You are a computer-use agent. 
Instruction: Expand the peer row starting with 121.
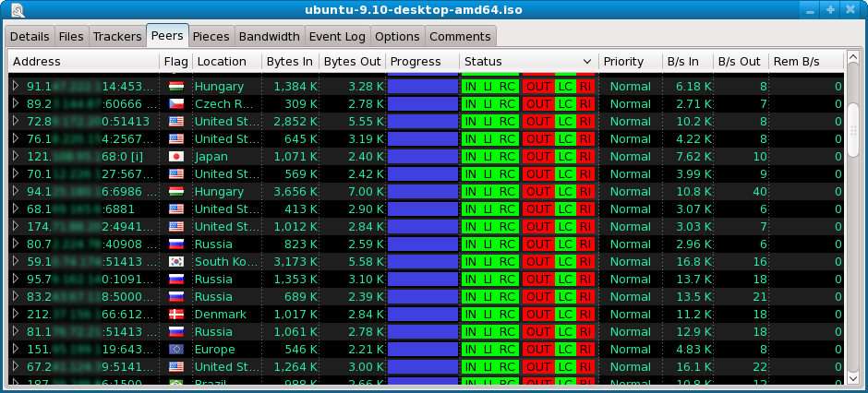coord(16,157)
